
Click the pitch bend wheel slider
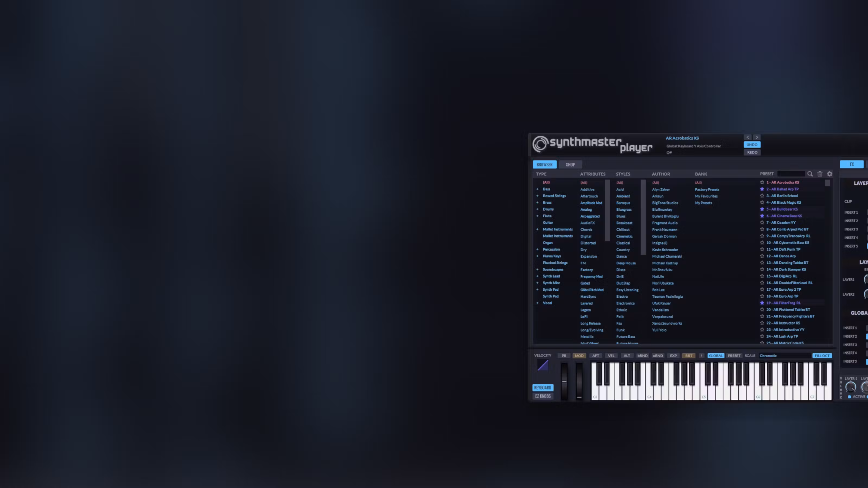[x=564, y=381]
